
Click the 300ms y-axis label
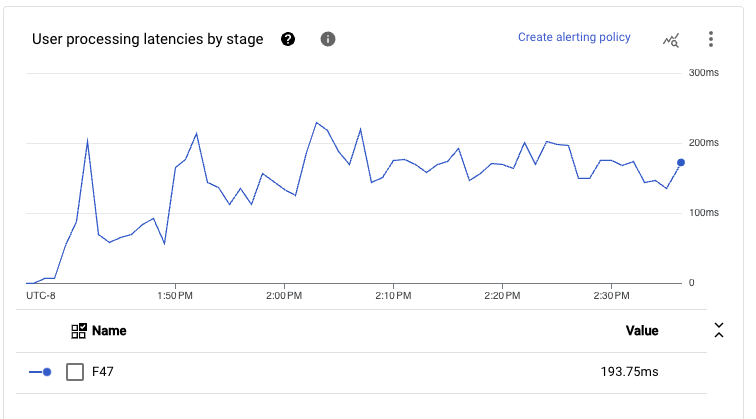tap(704, 73)
